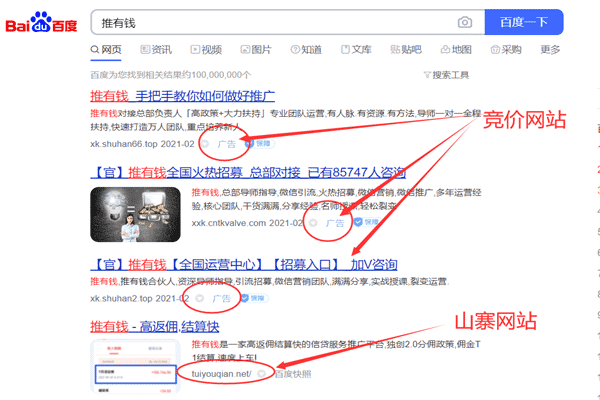Open the 百度快照 cached page link
Viewport: 600px width, 400px height.
tap(293, 374)
